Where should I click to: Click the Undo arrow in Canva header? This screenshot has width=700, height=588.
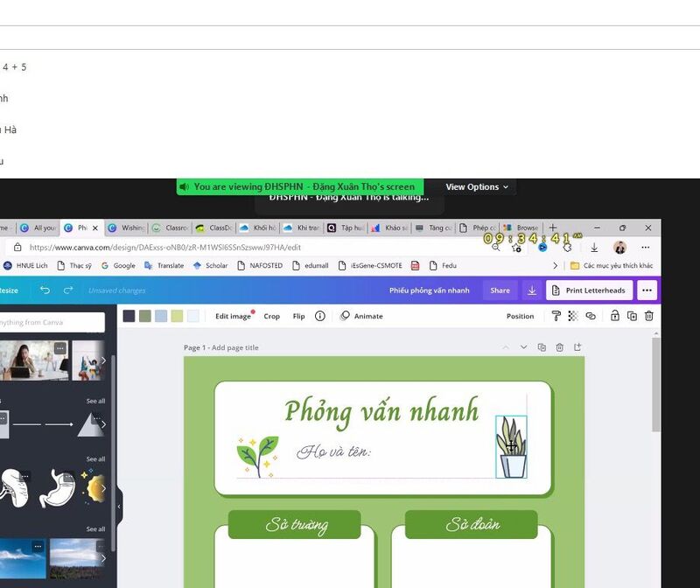(45, 290)
